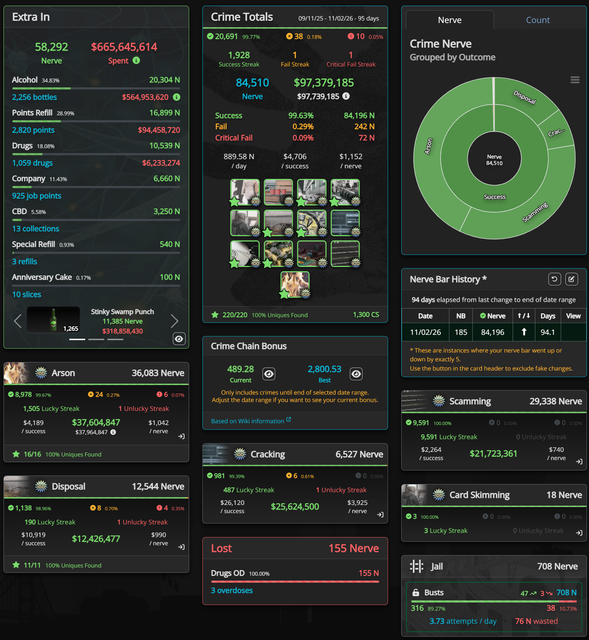Screen dimensions: 589x640
Task: Click the merit badge beside Card Skimming title
Action: (438, 495)
